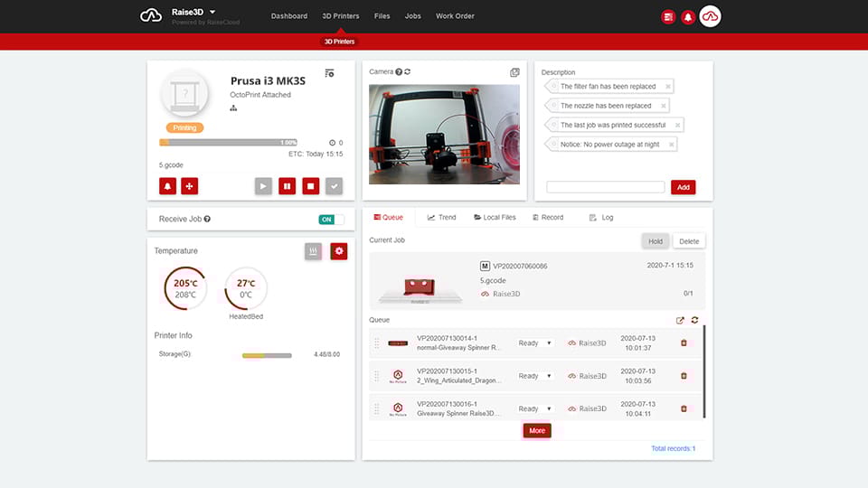Screen dimensions: 868x488
Task: Delete queue job VP202007130014-1
Action: (684, 343)
